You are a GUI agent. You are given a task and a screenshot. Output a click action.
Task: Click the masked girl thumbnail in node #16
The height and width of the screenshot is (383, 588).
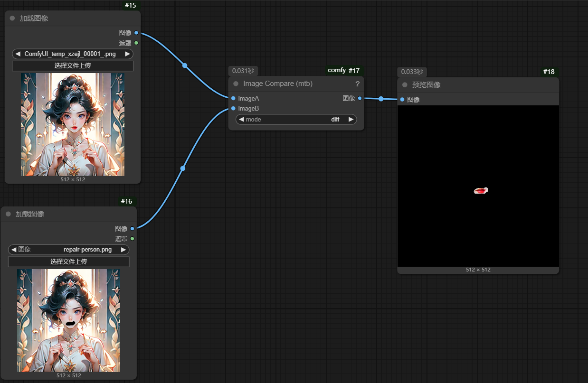[68, 320]
